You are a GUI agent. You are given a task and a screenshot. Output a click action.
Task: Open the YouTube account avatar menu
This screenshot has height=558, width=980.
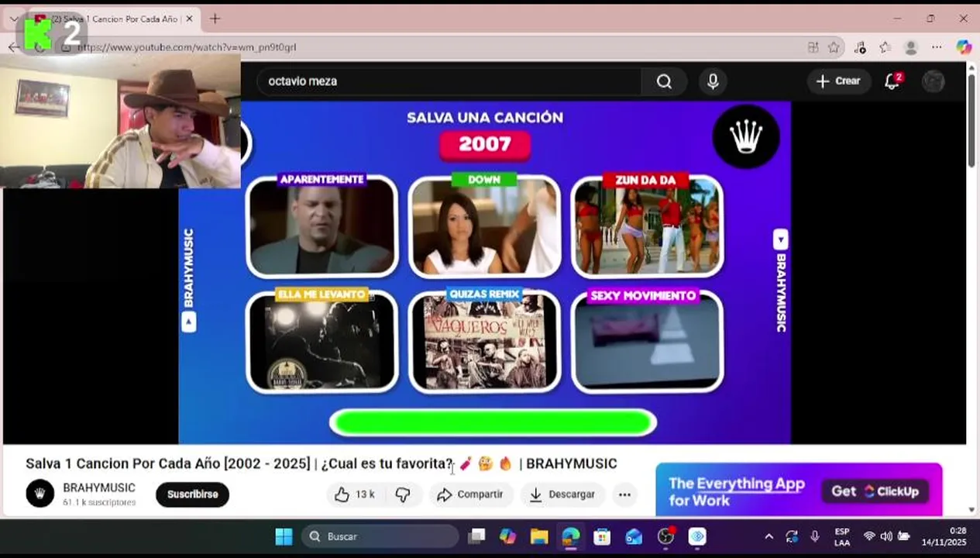coord(934,81)
